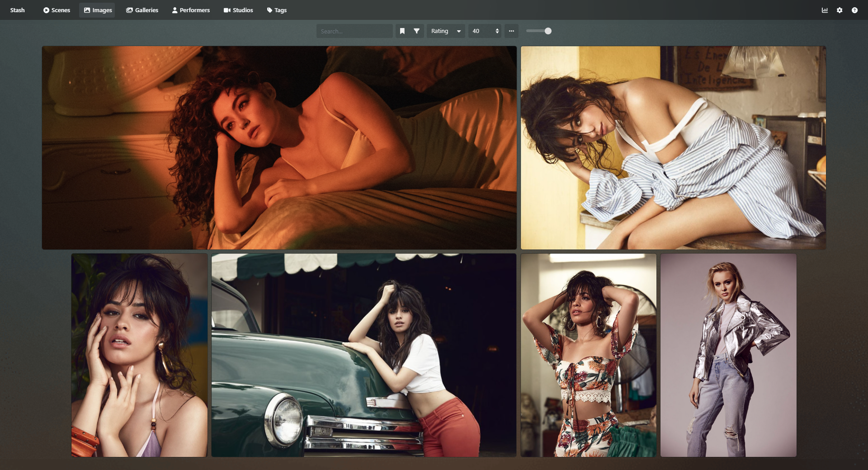Screen dimensions: 868x470
Task: Open settings gear icon
Action: click(840, 10)
